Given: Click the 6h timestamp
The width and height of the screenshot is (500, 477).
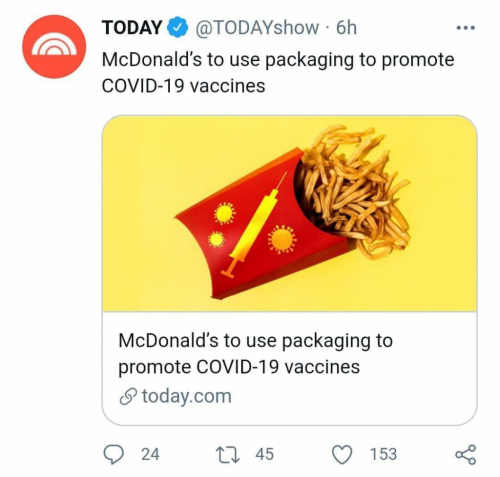Looking at the screenshot, I should coord(346,28).
